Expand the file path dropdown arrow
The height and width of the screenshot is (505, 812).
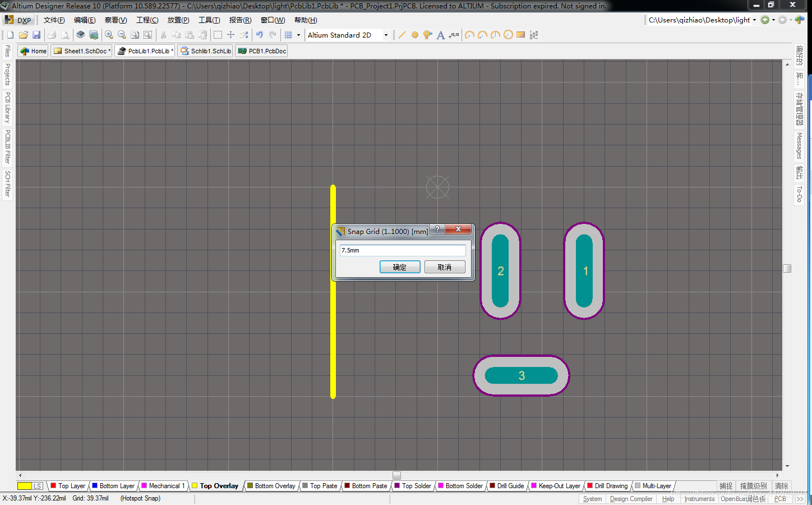click(754, 20)
